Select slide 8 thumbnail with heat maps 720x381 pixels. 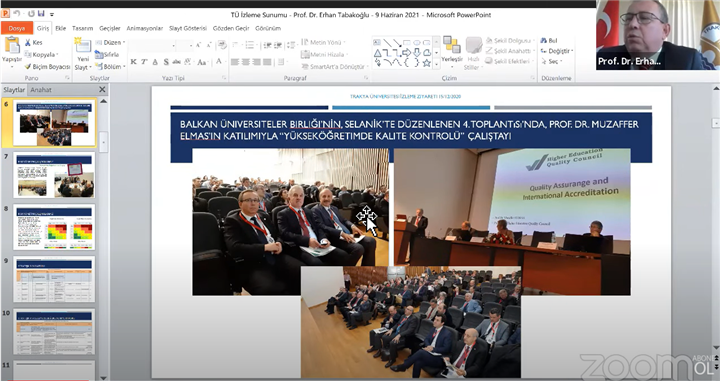coord(54,228)
